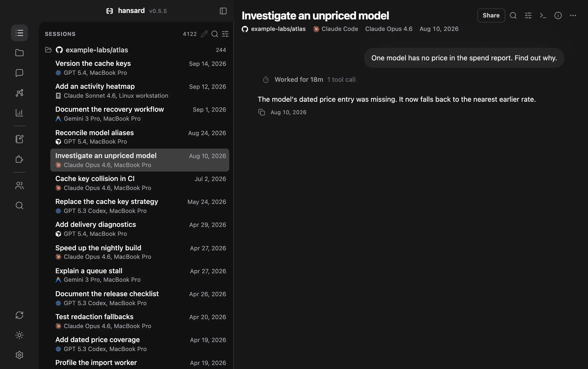588x369 pixels.
Task: Open the Document the recovery workflow session
Action: point(140,114)
